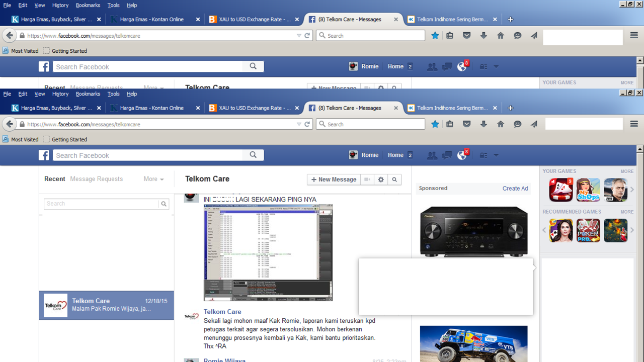Image resolution: width=644 pixels, height=362 pixels.
Task: Start video call with Telkom Care
Action: pyautogui.click(x=367, y=179)
